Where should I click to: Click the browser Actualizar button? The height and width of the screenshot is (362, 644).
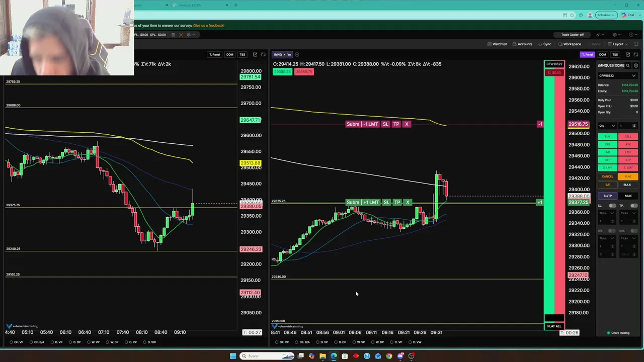pos(606,15)
